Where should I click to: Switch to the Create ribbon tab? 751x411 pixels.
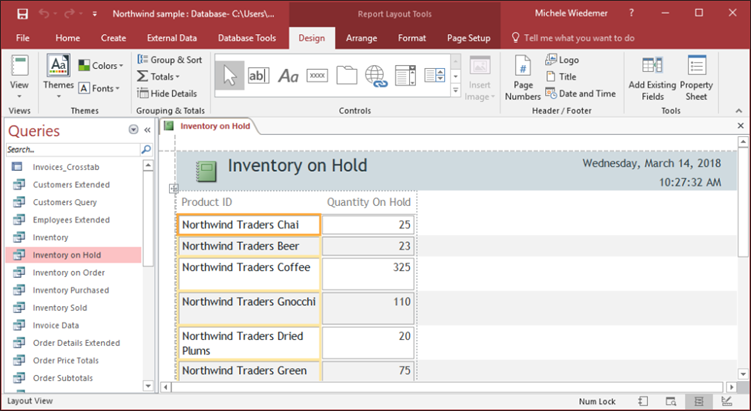(114, 38)
